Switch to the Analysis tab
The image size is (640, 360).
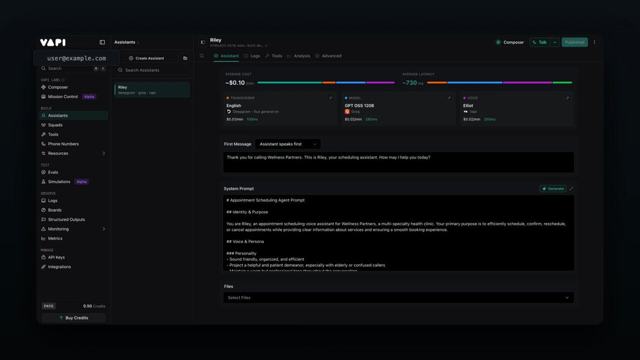299,56
